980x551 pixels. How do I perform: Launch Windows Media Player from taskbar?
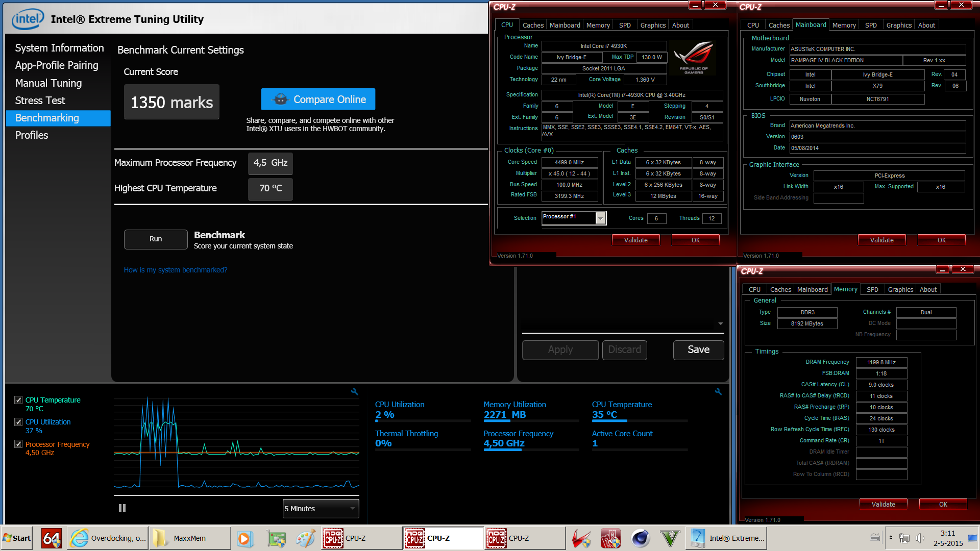[x=245, y=538]
